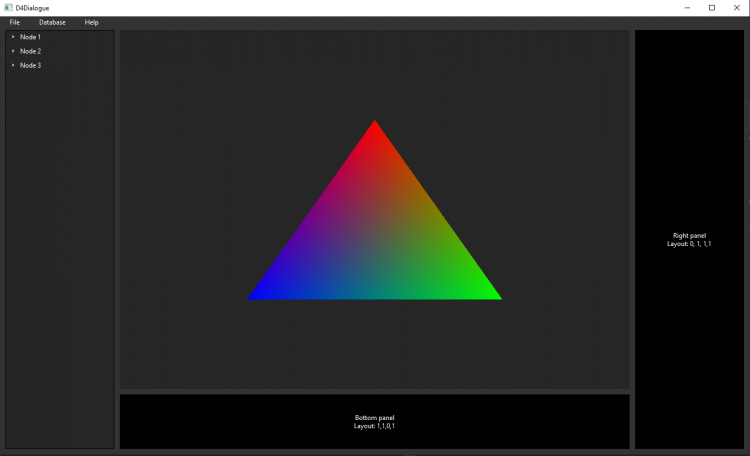This screenshot has width=750, height=456.
Task: Click the 'Right panel' text
Action: (x=689, y=235)
